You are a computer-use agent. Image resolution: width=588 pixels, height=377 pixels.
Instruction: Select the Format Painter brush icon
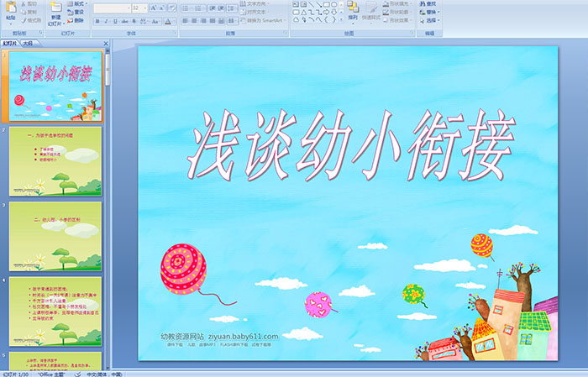[24, 20]
